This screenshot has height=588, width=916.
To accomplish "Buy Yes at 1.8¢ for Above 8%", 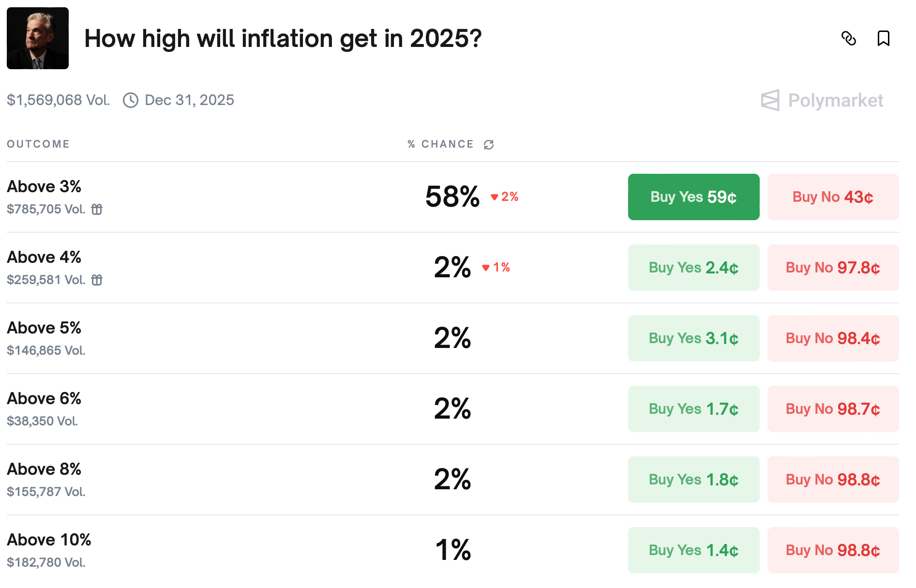I will coord(693,480).
